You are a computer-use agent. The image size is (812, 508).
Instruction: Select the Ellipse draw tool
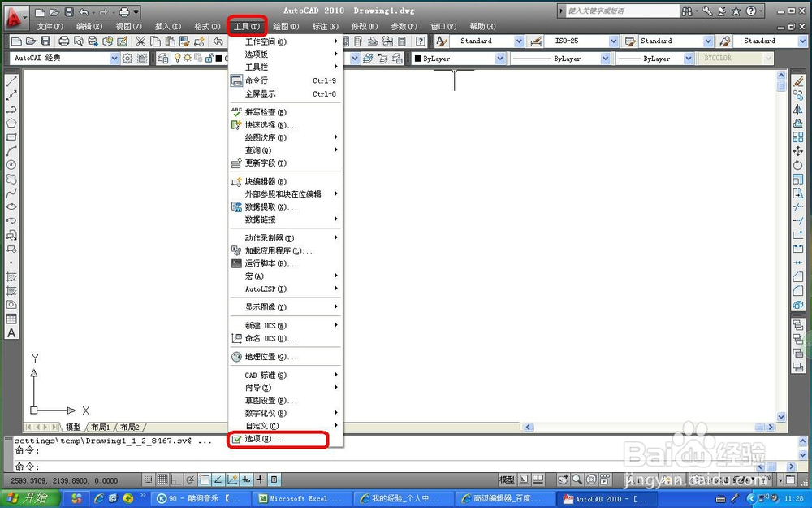[x=11, y=206]
